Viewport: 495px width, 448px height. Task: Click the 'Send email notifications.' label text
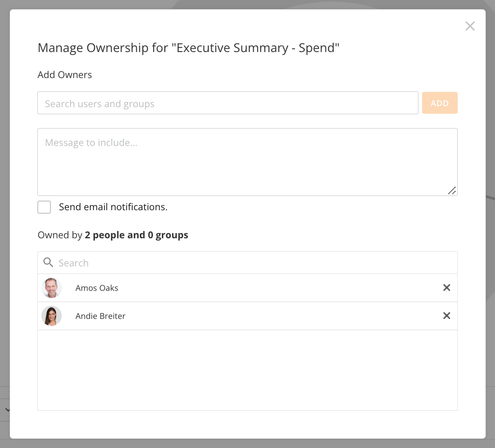(113, 207)
